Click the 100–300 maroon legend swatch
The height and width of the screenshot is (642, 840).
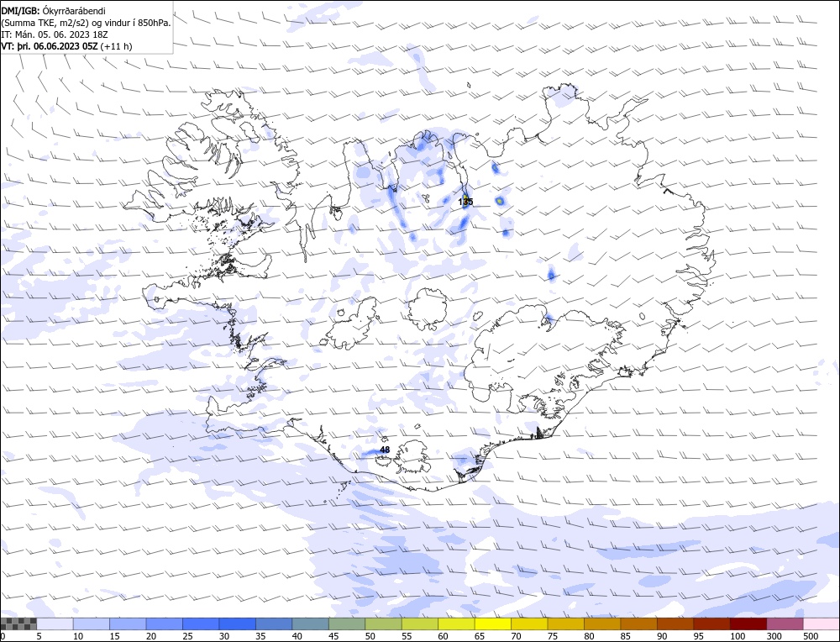748,624
